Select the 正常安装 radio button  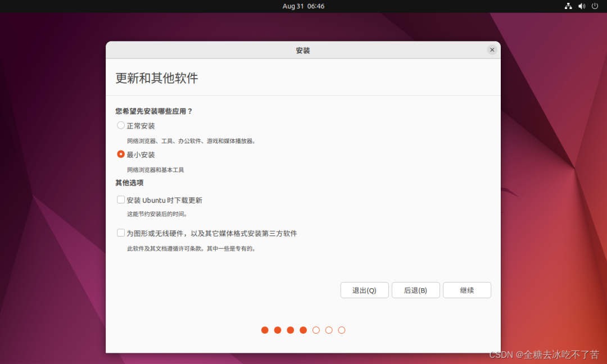(121, 125)
